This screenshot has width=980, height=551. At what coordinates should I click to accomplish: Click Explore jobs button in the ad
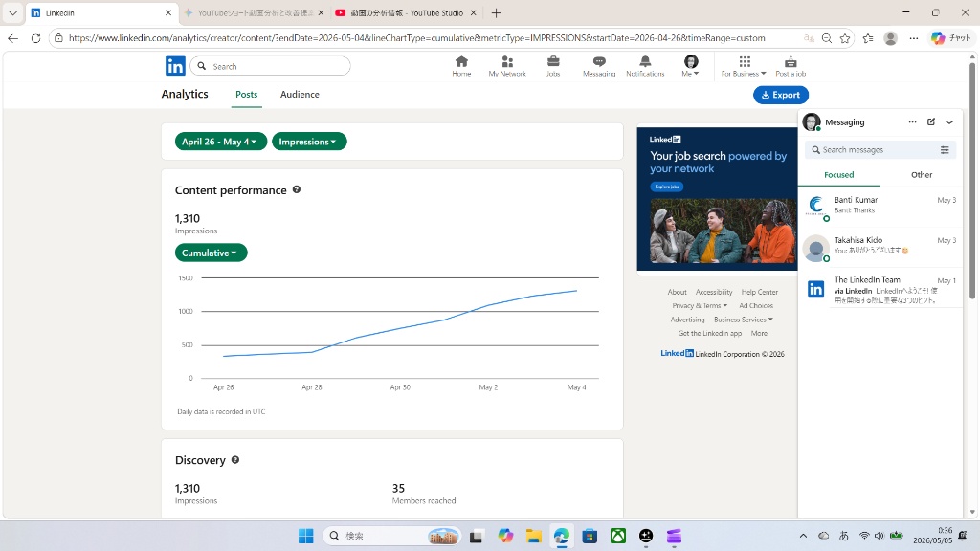click(667, 187)
